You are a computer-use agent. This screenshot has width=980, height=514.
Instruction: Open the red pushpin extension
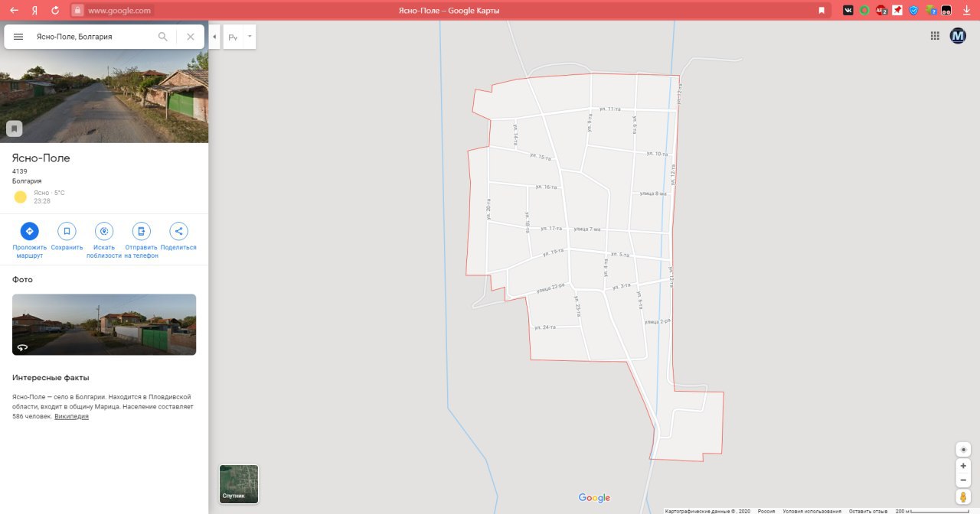(x=897, y=11)
